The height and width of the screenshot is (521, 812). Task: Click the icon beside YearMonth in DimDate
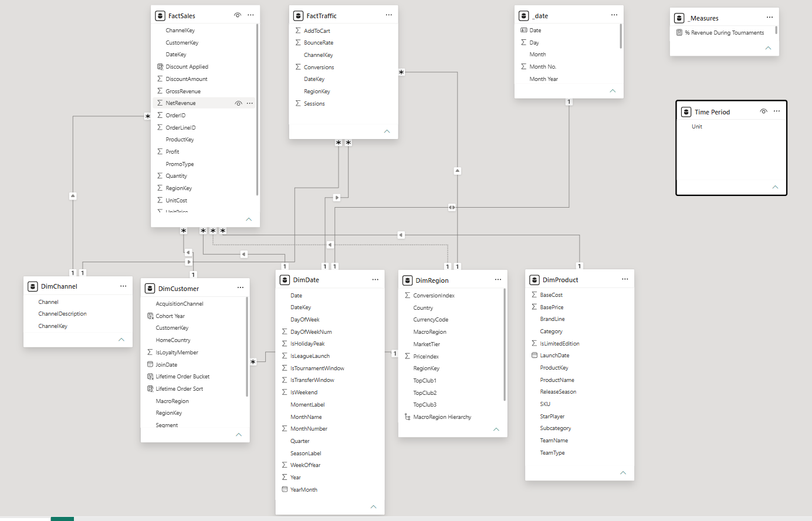coord(285,489)
